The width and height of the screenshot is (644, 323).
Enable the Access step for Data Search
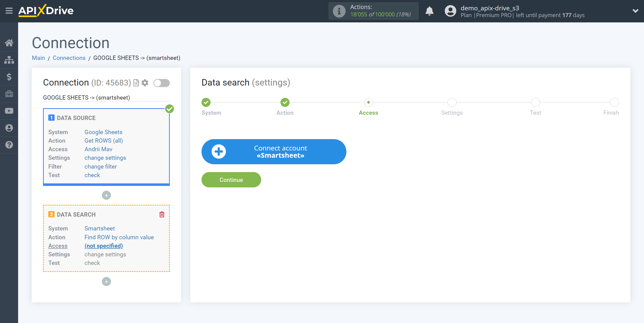pyautogui.click(x=103, y=246)
